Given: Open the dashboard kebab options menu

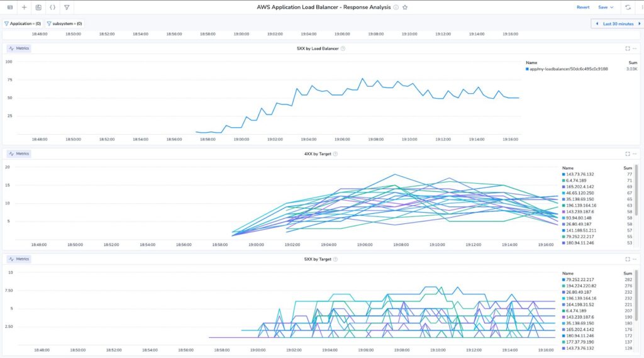Looking at the screenshot, I should pos(642,8).
